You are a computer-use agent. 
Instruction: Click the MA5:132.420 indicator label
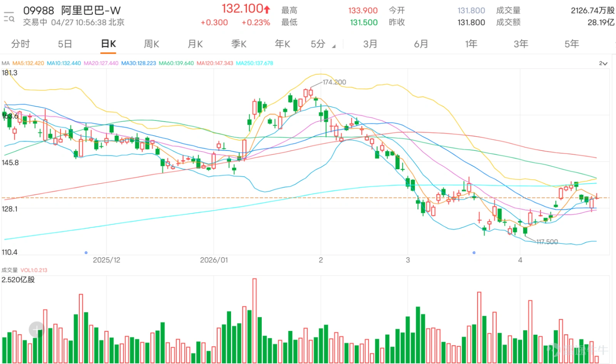28,63
